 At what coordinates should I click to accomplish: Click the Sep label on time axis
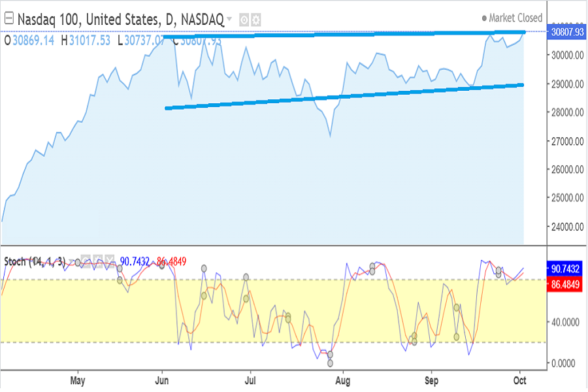click(x=431, y=381)
